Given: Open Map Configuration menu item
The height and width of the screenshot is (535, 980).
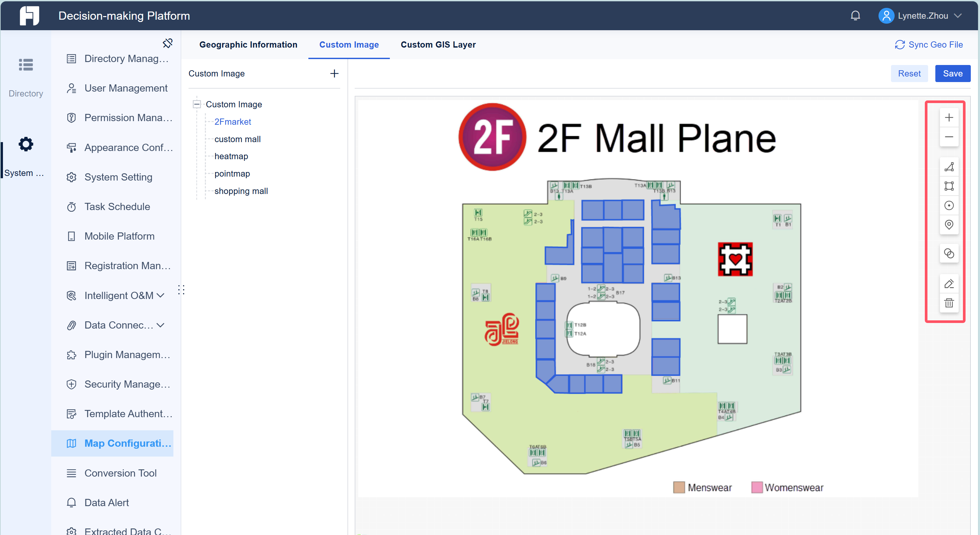Looking at the screenshot, I should [x=112, y=443].
